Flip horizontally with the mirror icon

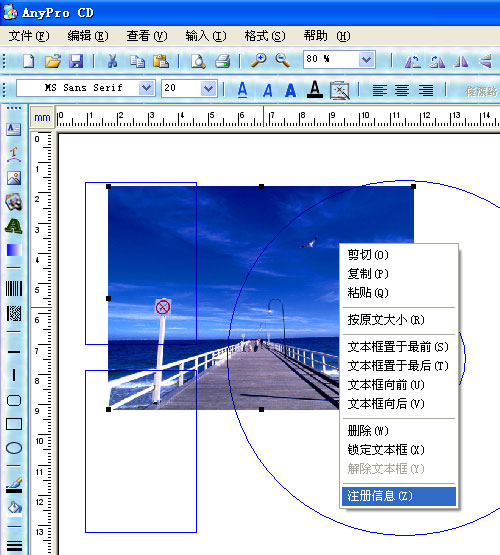[x=461, y=62]
